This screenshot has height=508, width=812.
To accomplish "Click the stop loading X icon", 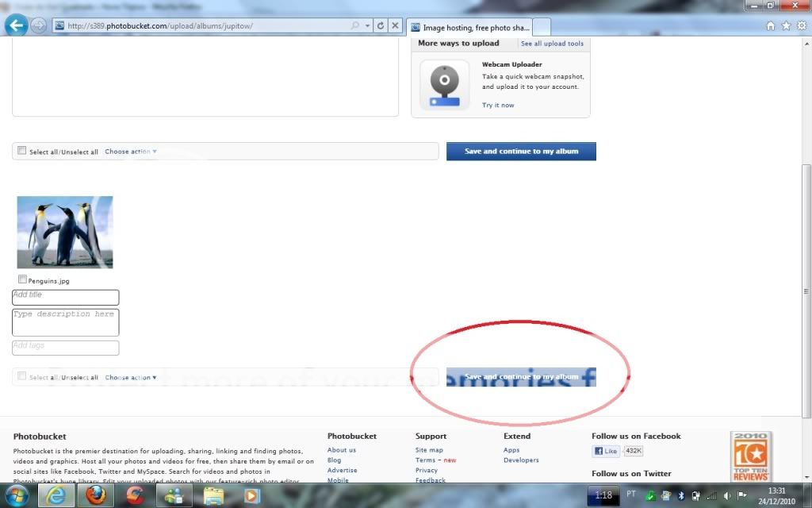I will (395, 25).
